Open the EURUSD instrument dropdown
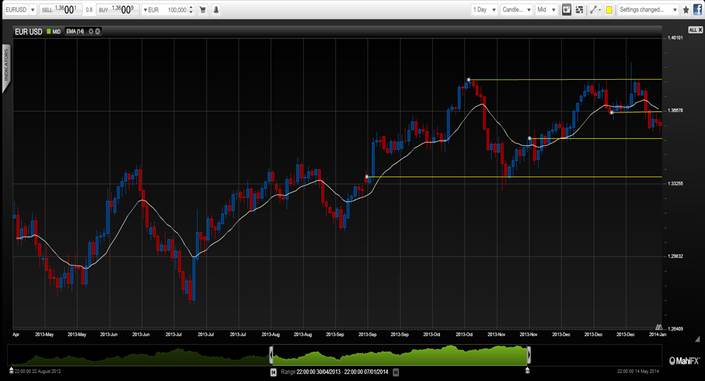 coord(20,9)
